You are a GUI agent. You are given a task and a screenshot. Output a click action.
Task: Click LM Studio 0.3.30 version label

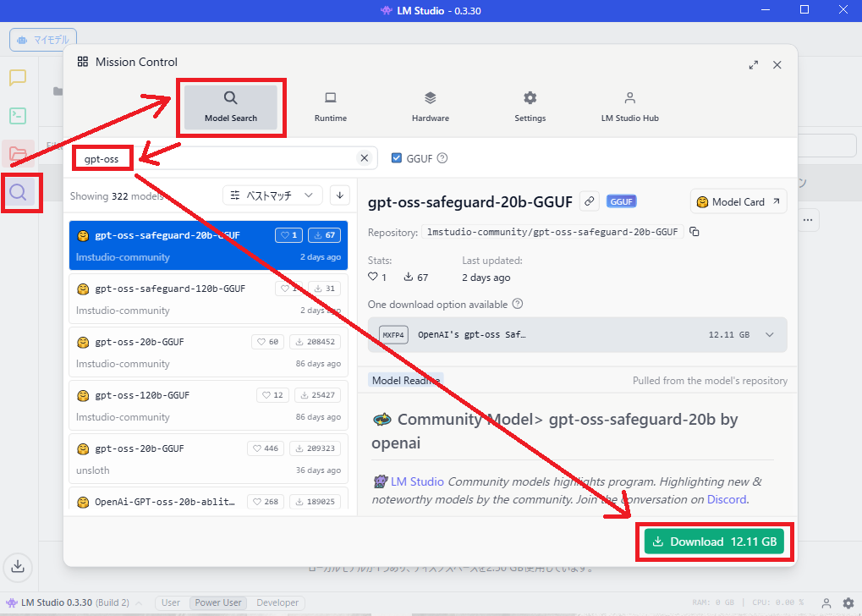click(57, 602)
